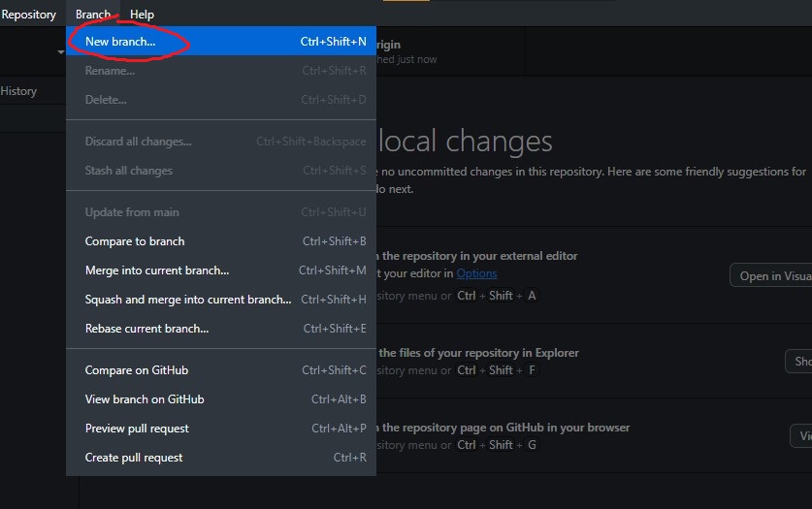Click the View on GitHub button
The height and width of the screenshot is (509, 812).
pyautogui.click(x=801, y=435)
